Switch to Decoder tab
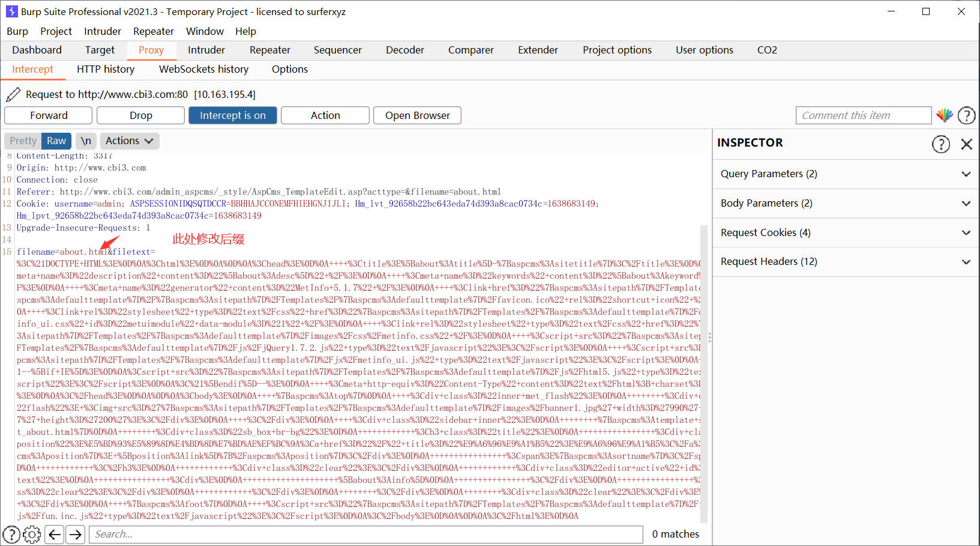 point(405,50)
